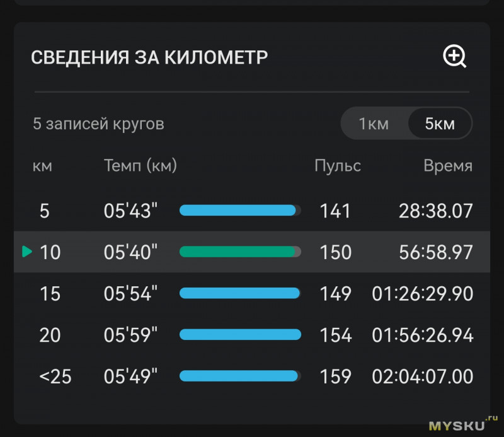Open the 15 km lap entry
The width and height of the screenshot is (504, 437).
tap(252, 293)
